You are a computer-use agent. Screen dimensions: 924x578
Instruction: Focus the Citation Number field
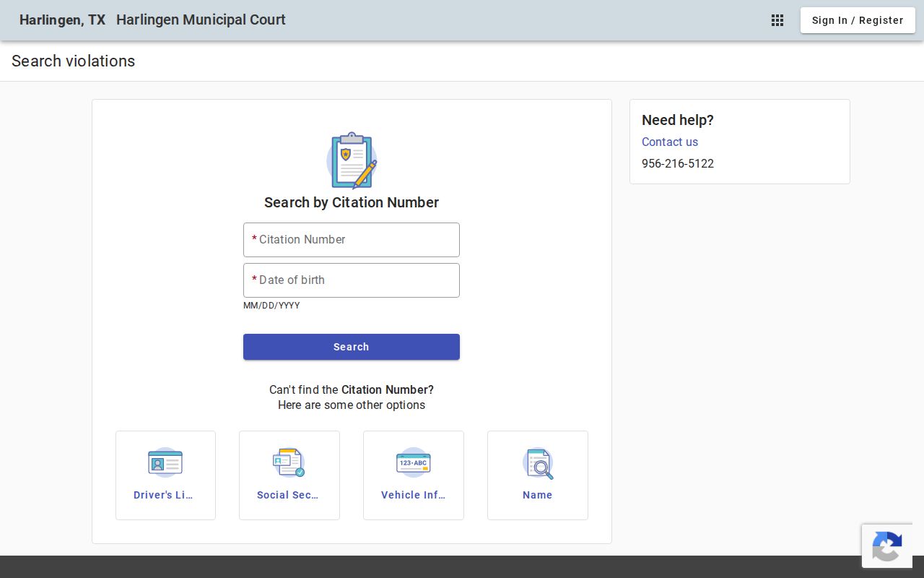coord(352,240)
